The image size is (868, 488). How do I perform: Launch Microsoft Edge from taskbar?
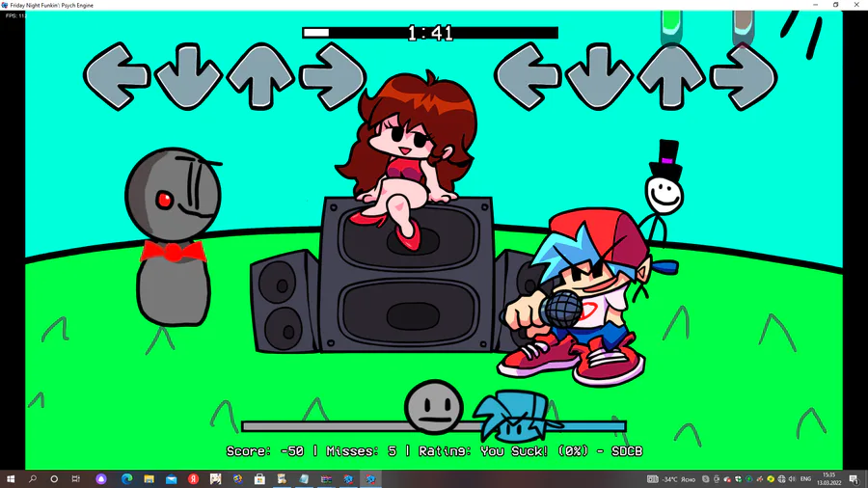coord(126,479)
